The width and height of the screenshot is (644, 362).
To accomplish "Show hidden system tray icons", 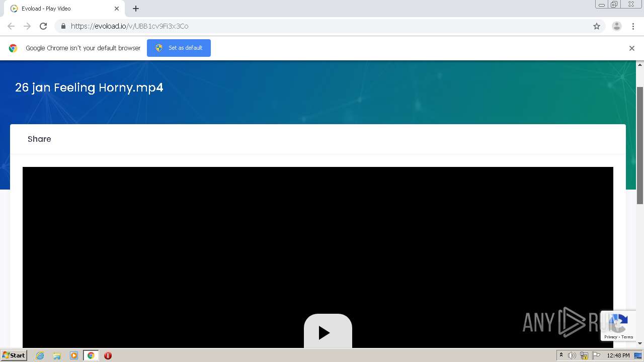I will point(561,355).
